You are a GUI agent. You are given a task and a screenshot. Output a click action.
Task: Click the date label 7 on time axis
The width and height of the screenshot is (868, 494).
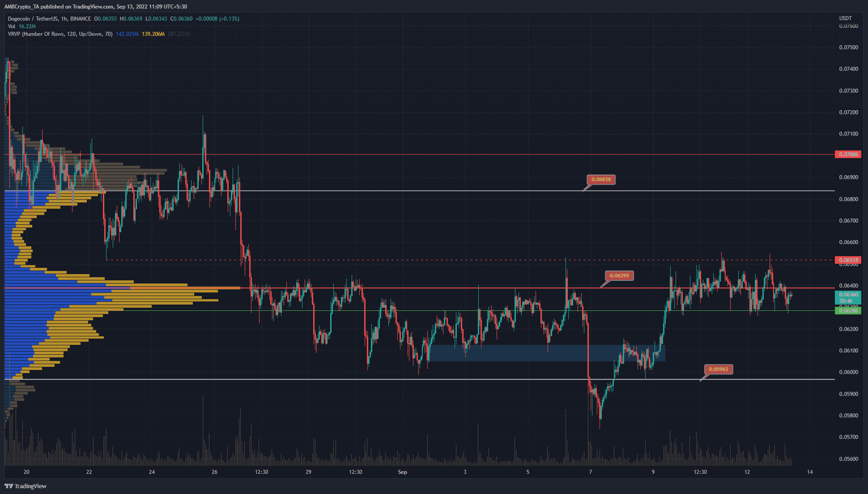click(590, 472)
